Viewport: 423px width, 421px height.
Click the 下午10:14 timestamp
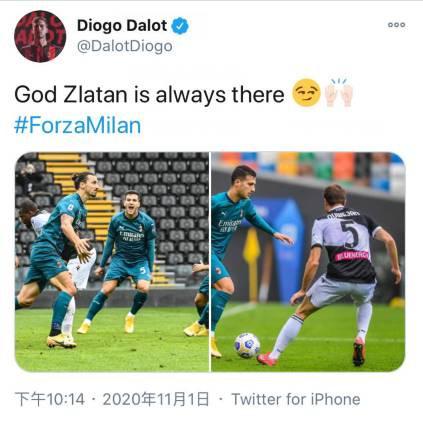pos(50,399)
